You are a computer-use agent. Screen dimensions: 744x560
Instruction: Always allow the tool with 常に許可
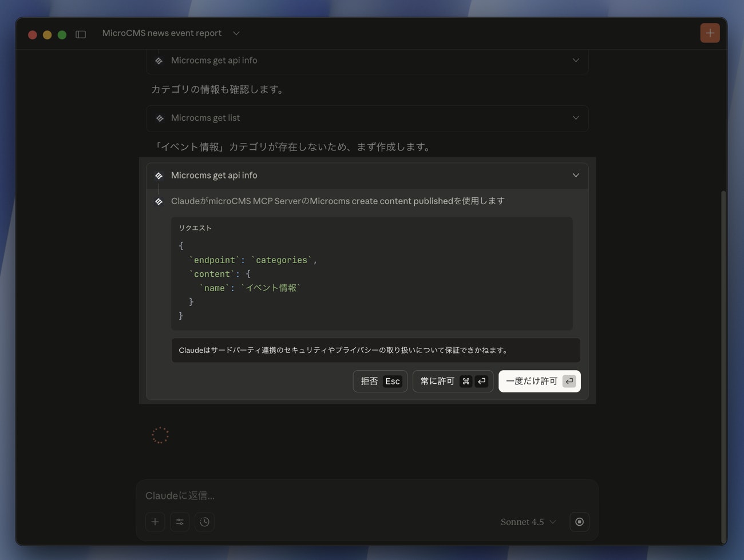[x=452, y=381]
